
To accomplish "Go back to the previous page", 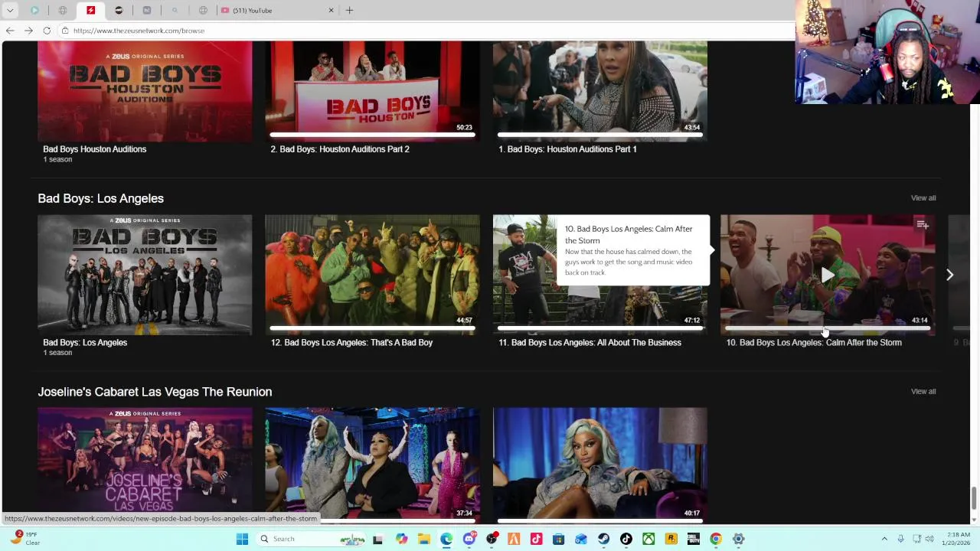I will 10,31.
